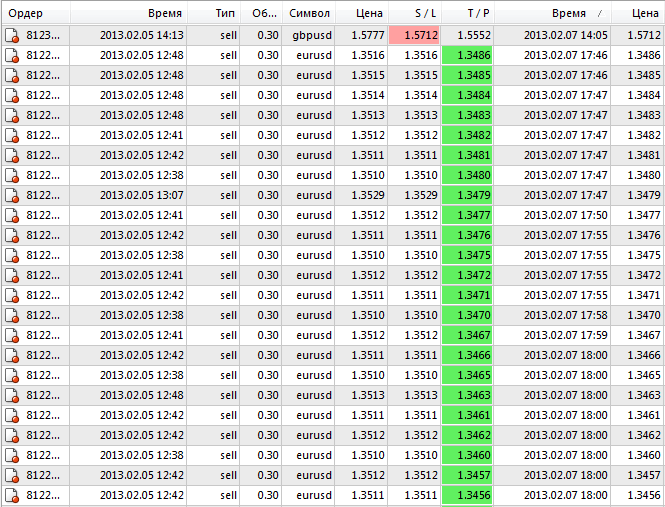The width and height of the screenshot is (665, 507).
Task: Click the order icon in the gbpusd row
Action: [x=12, y=36]
